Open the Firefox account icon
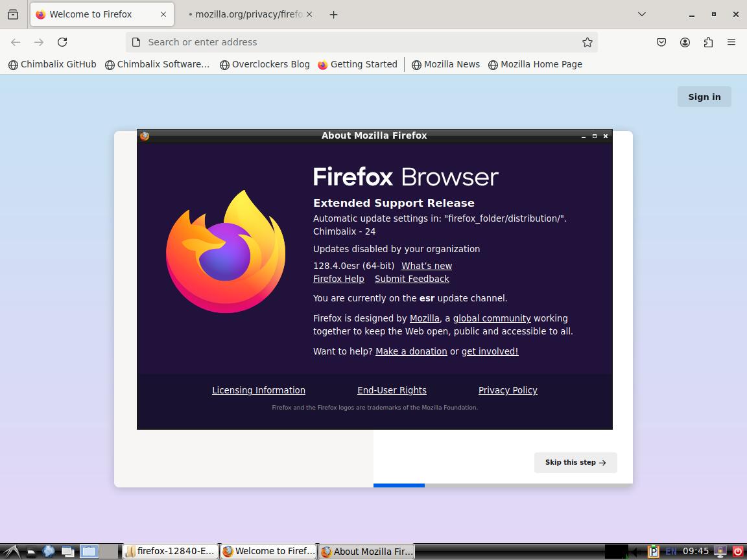Image resolution: width=747 pixels, height=560 pixels. click(x=685, y=42)
